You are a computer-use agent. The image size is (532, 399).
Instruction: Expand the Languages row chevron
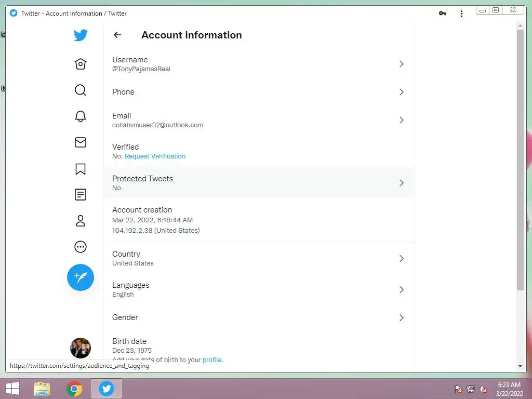[402, 290]
